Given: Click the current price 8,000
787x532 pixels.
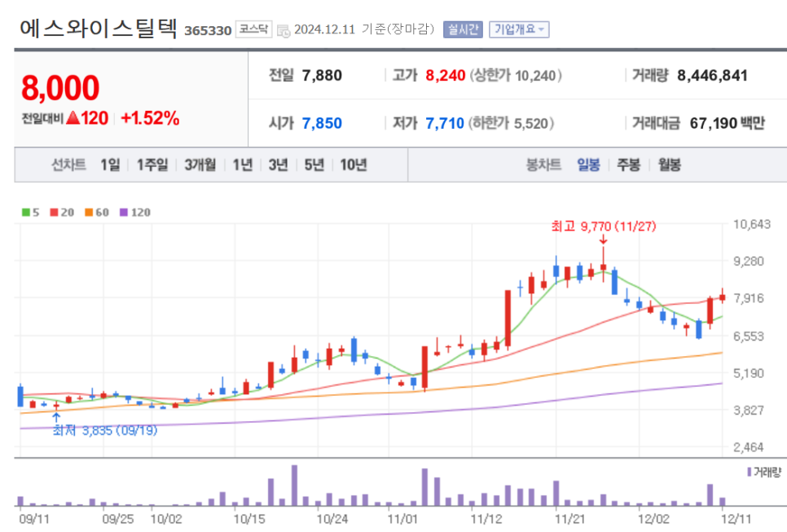Looking at the screenshot, I should point(60,88).
